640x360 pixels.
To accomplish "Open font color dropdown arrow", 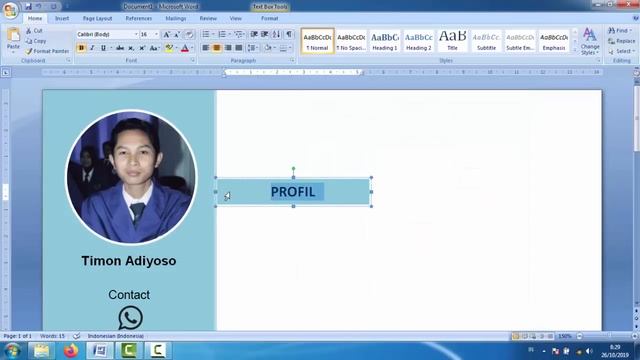I will click(x=192, y=48).
